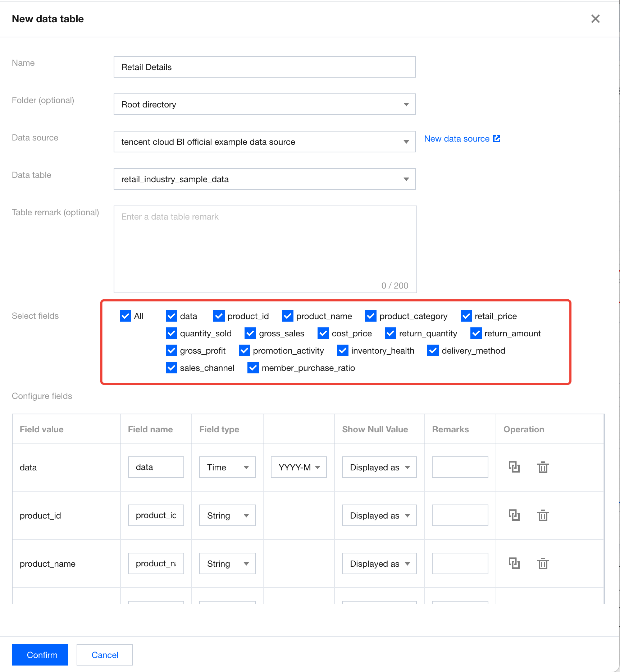Copy the product_id field row

(x=514, y=515)
